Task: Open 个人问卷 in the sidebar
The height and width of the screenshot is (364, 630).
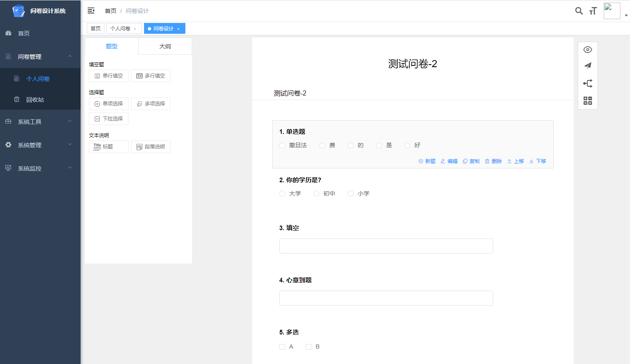Action: click(40, 79)
